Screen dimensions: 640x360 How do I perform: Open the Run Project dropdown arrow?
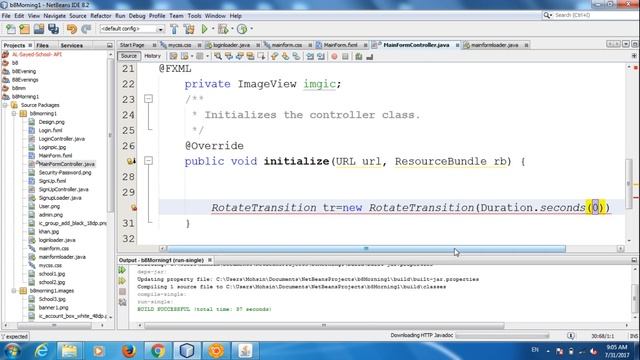pos(213,29)
